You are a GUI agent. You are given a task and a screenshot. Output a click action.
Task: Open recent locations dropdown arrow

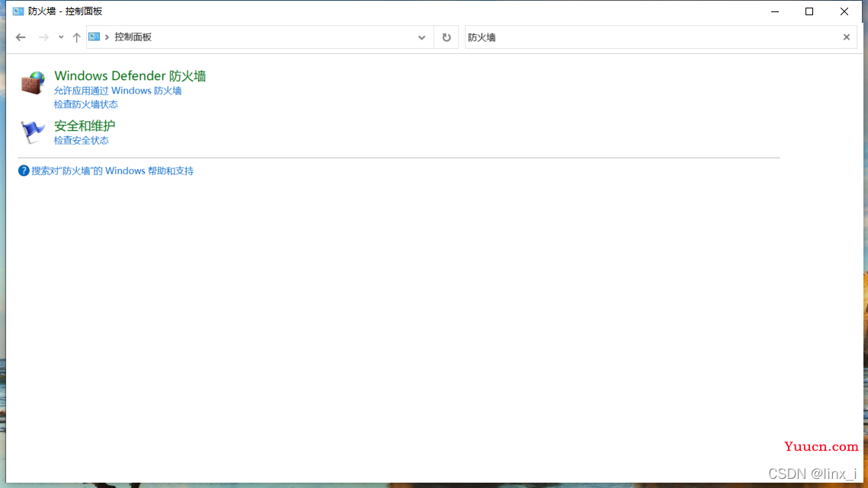61,37
